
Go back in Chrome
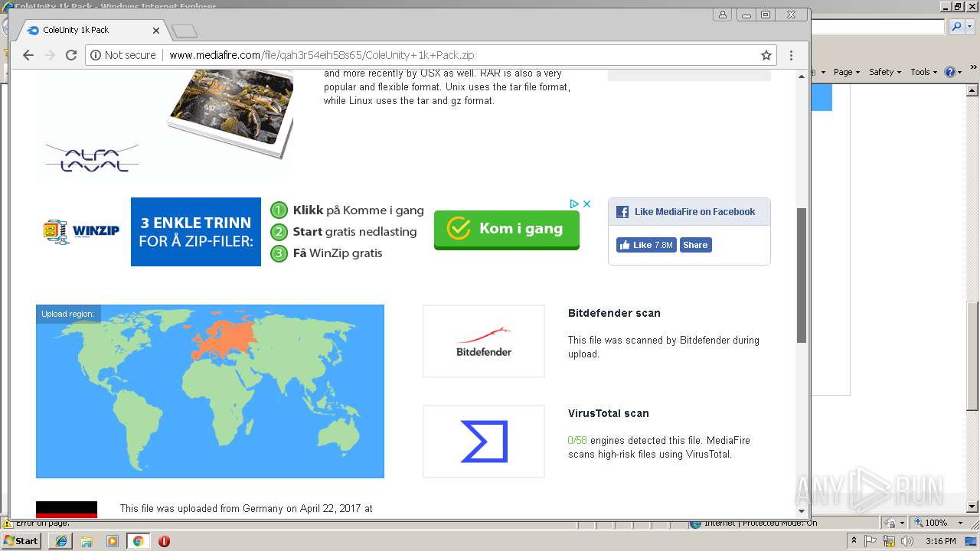[x=28, y=55]
